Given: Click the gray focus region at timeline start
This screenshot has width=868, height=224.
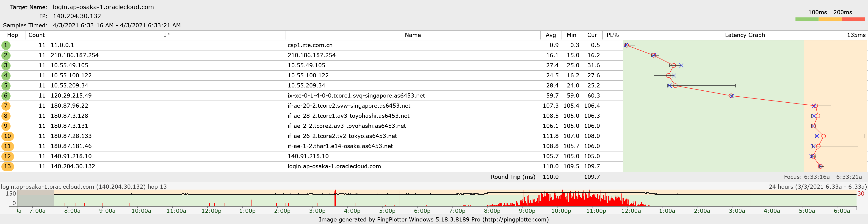Looking at the screenshot, I should (x=35, y=198).
